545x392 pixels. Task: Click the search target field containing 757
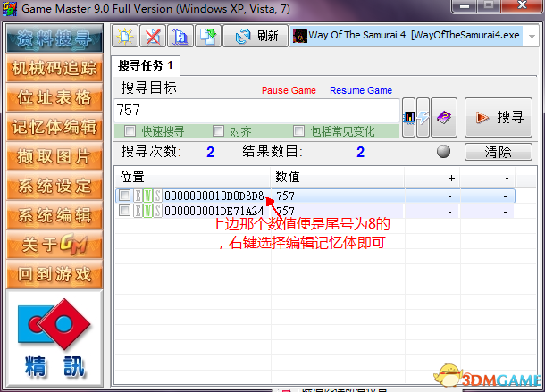[x=256, y=111]
